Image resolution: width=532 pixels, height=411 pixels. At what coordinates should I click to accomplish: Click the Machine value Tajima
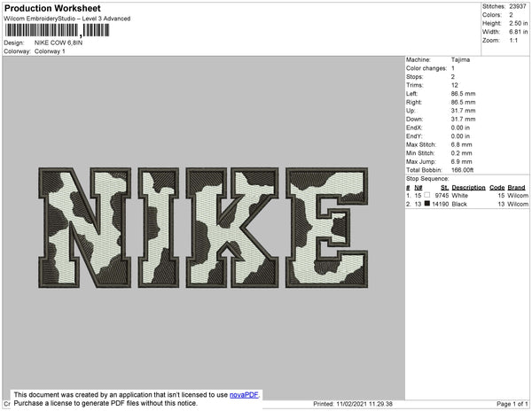point(460,59)
